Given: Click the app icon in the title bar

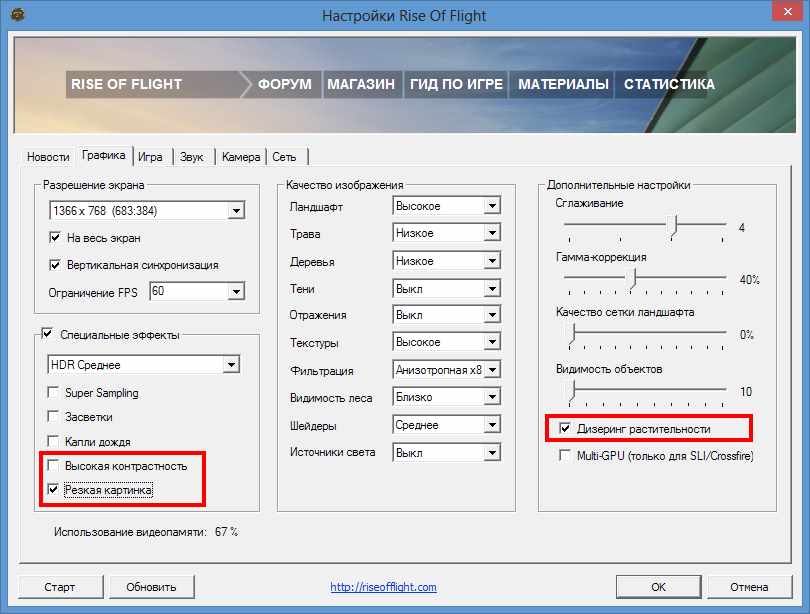Looking at the screenshot, I should (18, 14).
